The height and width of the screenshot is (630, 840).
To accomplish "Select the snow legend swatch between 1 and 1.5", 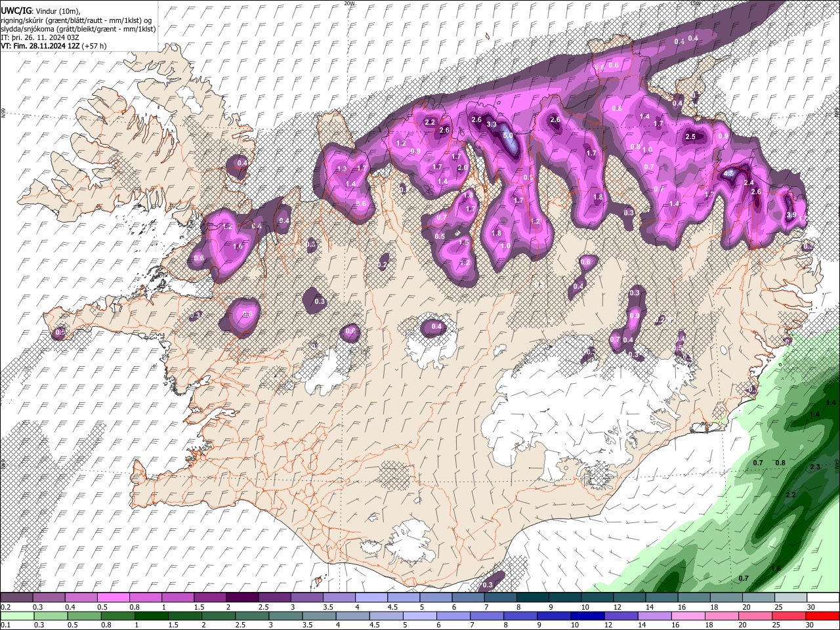I will [x=178, y=597].
